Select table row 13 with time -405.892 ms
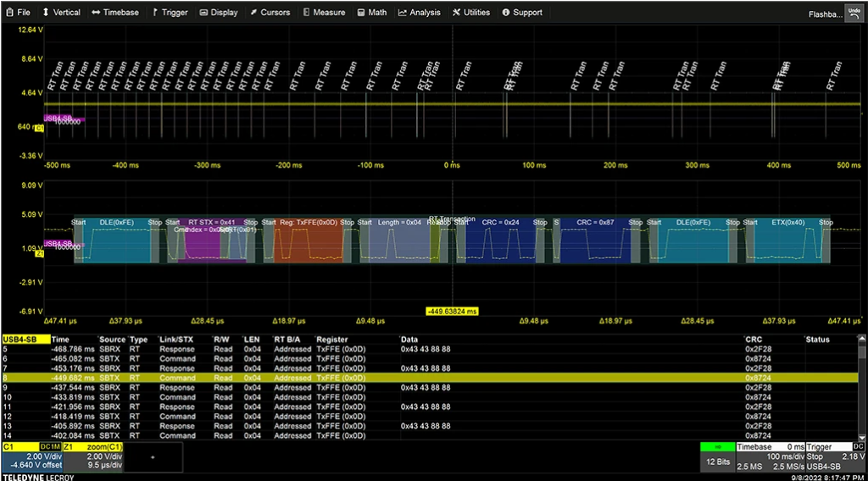The height and width of the screenshot is (481, 868). [430, 426]
